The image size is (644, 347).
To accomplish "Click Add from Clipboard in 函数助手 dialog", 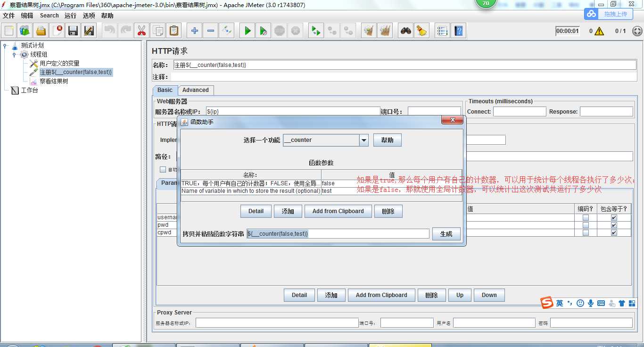I will tap(338, 211).
